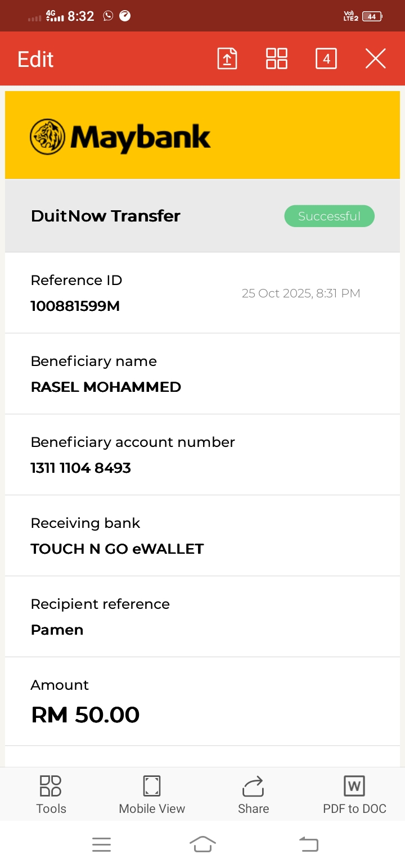Select the TOUCH N GO eWALLET text

117,549
